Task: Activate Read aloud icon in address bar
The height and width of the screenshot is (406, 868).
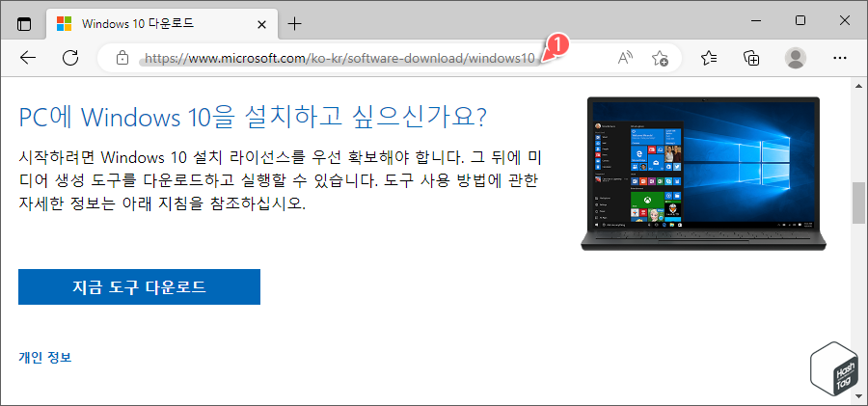Action: [625, 58]
